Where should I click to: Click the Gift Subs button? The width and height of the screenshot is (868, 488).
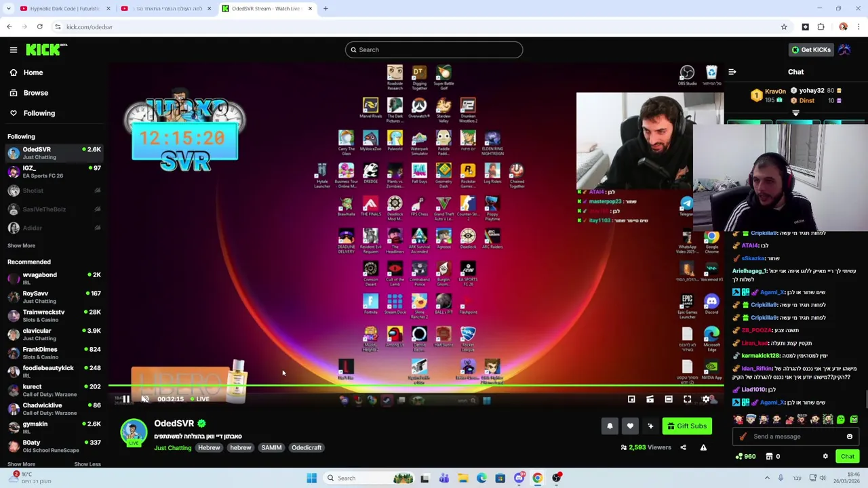[x=687, y=426]
